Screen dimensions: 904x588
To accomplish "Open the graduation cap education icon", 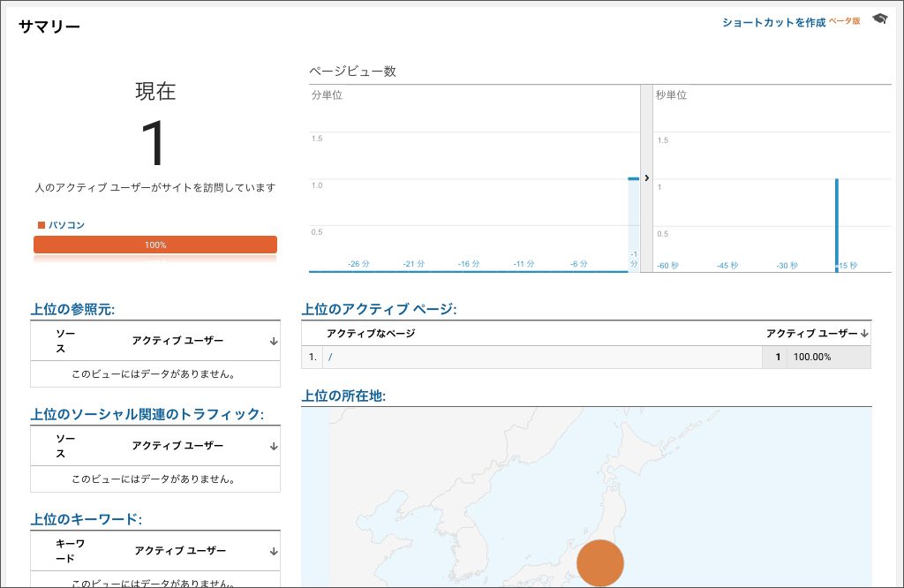I will [880, 19].
